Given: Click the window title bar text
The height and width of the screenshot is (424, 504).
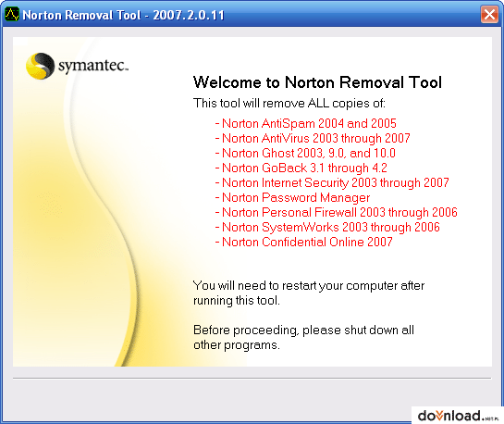Looking at the screenshot, I should click(x=123, y=15).
